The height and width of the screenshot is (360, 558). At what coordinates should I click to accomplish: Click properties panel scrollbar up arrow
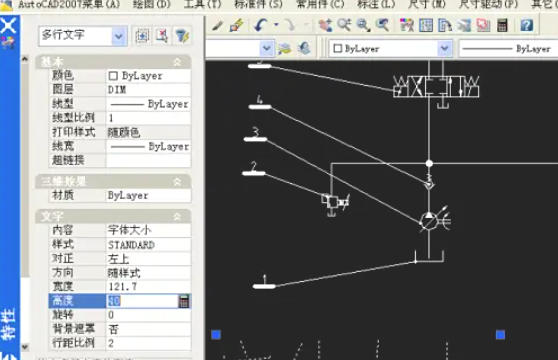(x=25, y=59)
